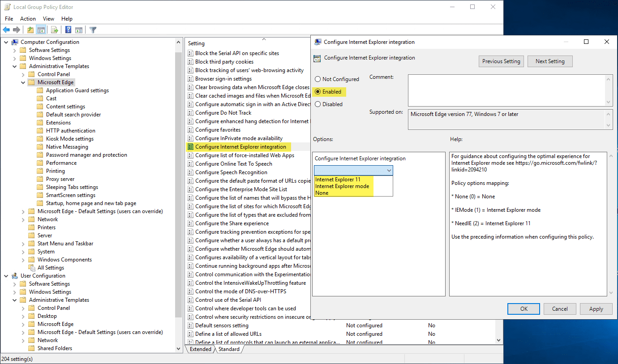
Task: Click the Export List toolbar icon
Action: pyautogui.click(x=54, y=30)
